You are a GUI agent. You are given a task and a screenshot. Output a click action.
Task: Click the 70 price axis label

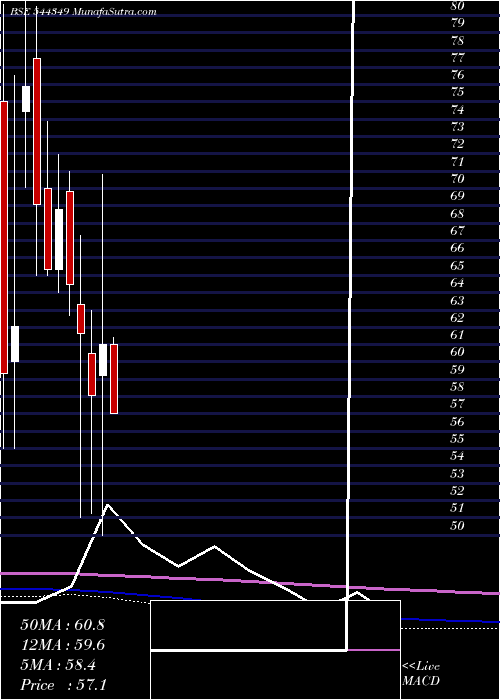(x=458, y=179)
